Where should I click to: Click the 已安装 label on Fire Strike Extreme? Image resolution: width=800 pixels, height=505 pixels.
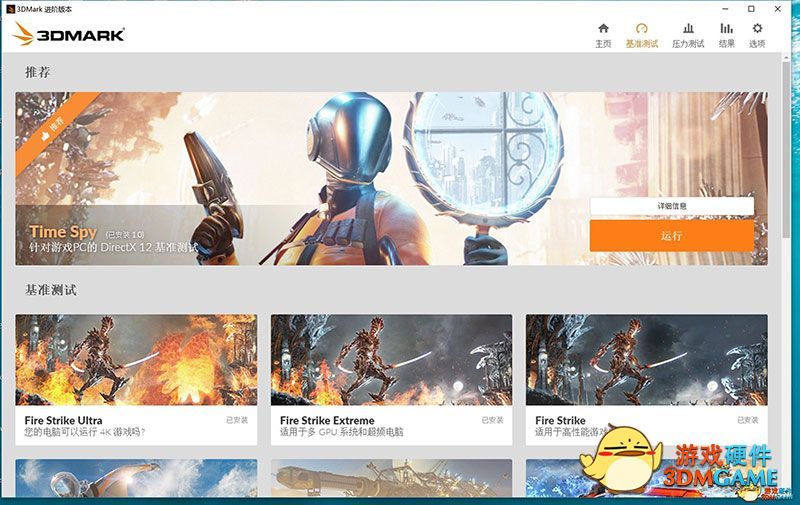click(x=492, y=420)
